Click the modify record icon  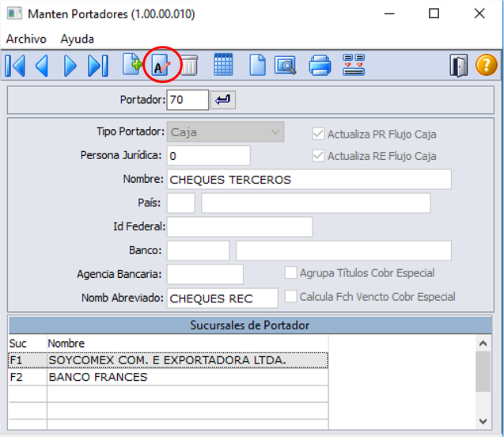click(x=161, y=65)
